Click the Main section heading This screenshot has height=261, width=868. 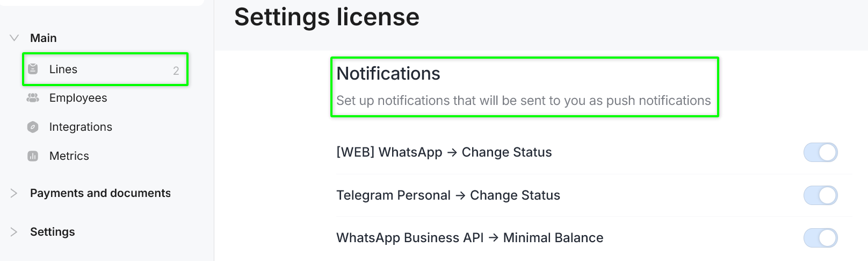pyautogui.click(x=44, y=38)
